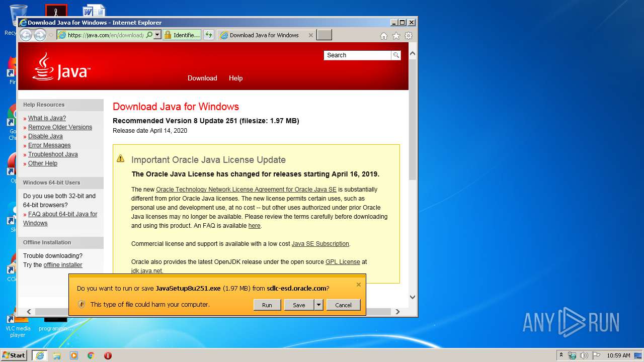Open Java SE Subscription link
644x362 pixels.
point(320,244)
